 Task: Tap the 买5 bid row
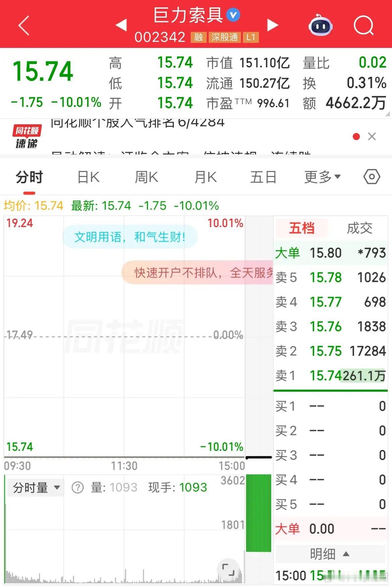pos(330,504)
